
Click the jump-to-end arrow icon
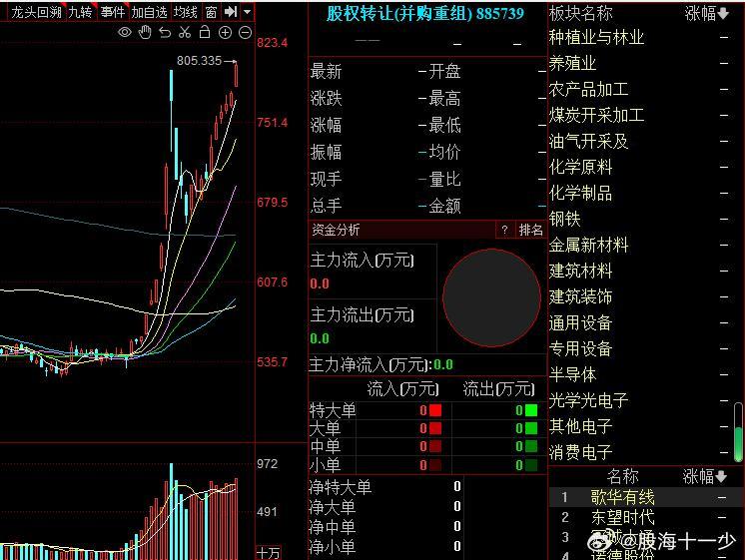coord(231,12)
